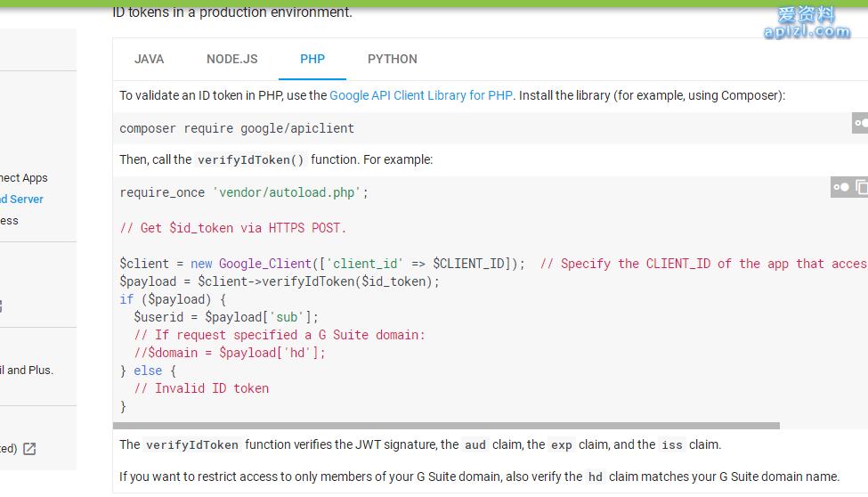Click the $payload verifyIdToken code line
This screenshot has height=497, width=868.
280,281
